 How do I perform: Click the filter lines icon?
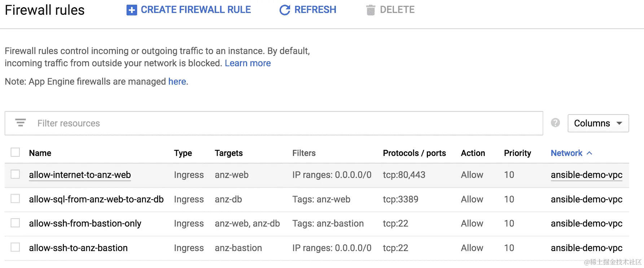pyautogui.click(x=21, y=123)
